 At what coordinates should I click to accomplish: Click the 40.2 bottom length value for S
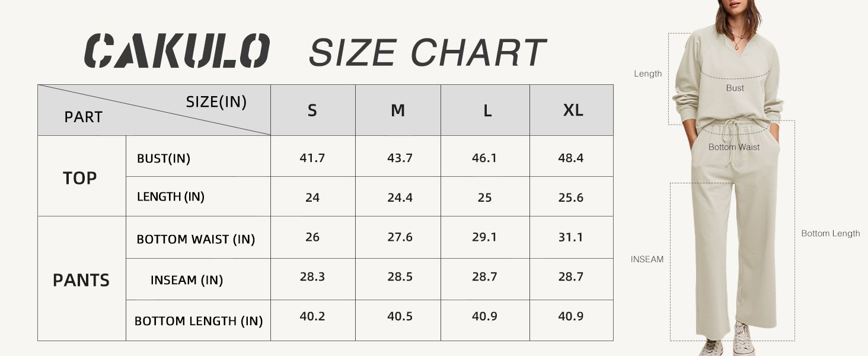pyautogui.click(x=312, y=316)
